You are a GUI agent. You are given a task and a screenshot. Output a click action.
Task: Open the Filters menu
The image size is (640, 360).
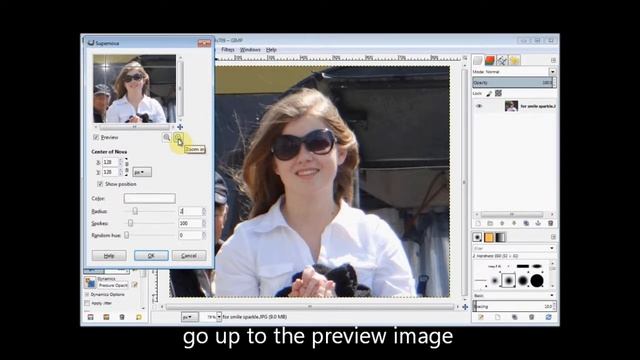point(228,50)
